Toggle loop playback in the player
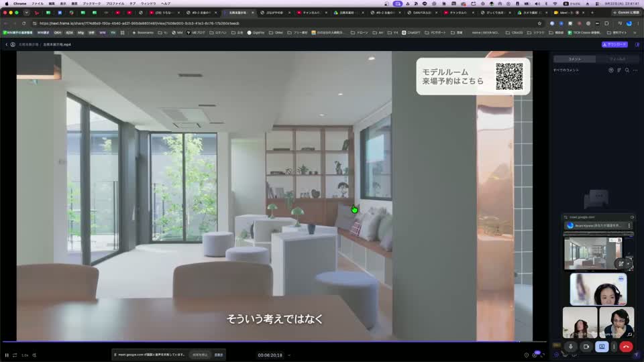The width and height of the screenshot is (644, 362). [15, 355]
